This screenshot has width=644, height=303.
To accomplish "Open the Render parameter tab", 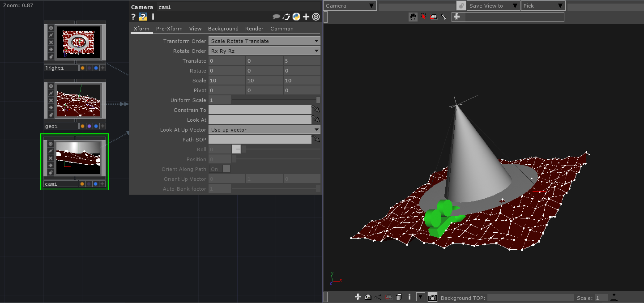I will tap(254, 29).
